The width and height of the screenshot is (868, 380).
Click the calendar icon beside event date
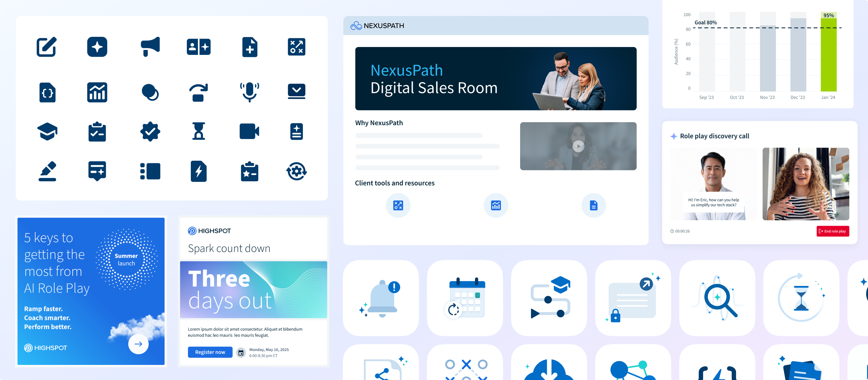point(241,353)
